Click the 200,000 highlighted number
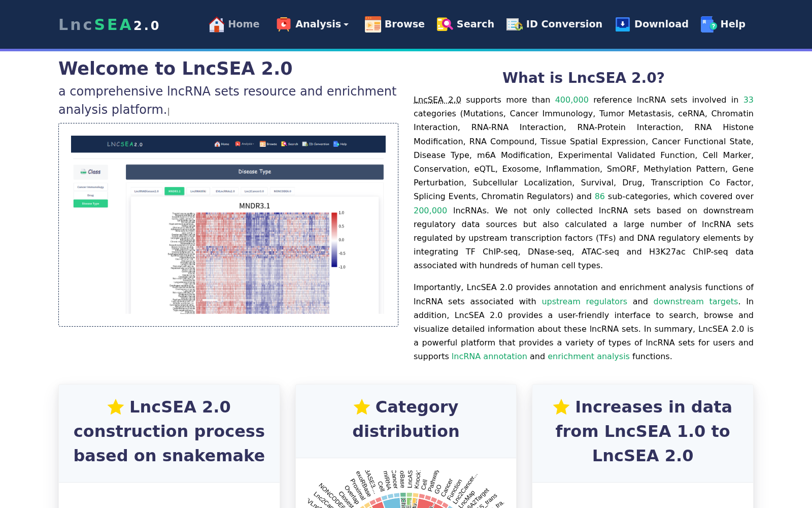The height and width of the screenshot is (508, 812). (x=430, y=210)
